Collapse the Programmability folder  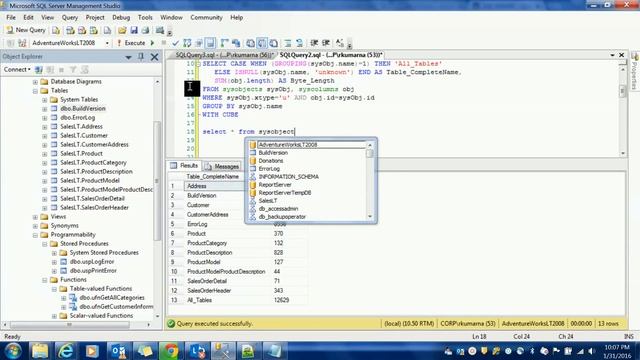pos(36,235)
